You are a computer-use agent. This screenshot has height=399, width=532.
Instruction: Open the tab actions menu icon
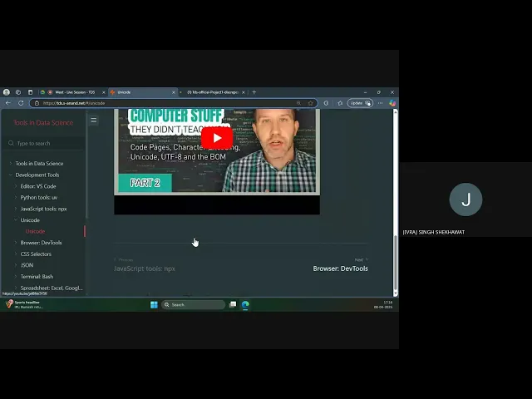pyautogui.click(x=30, y=92)
